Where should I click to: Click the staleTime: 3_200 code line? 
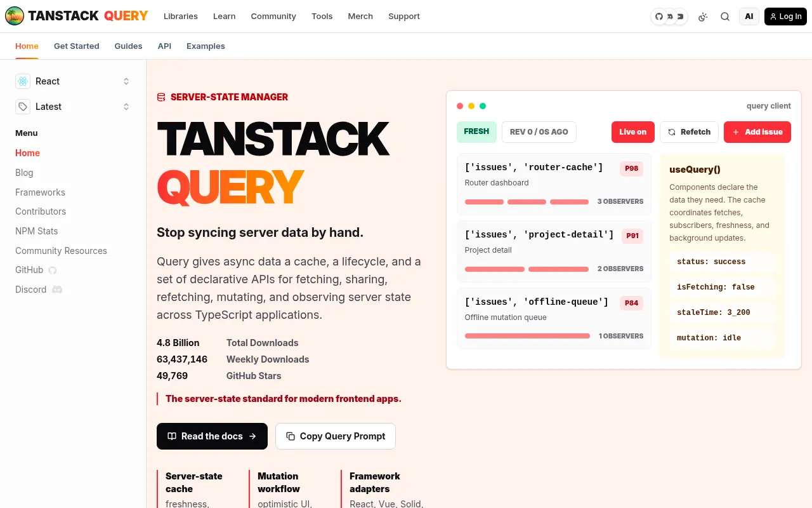tap(722, 312)
